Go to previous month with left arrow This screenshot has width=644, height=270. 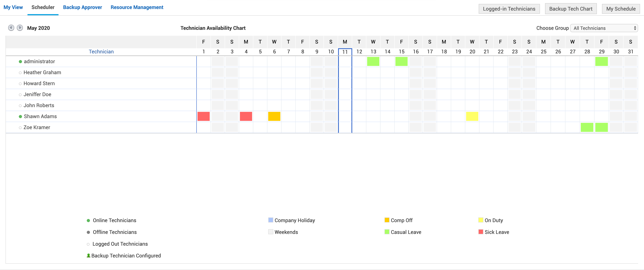point(11,28)
